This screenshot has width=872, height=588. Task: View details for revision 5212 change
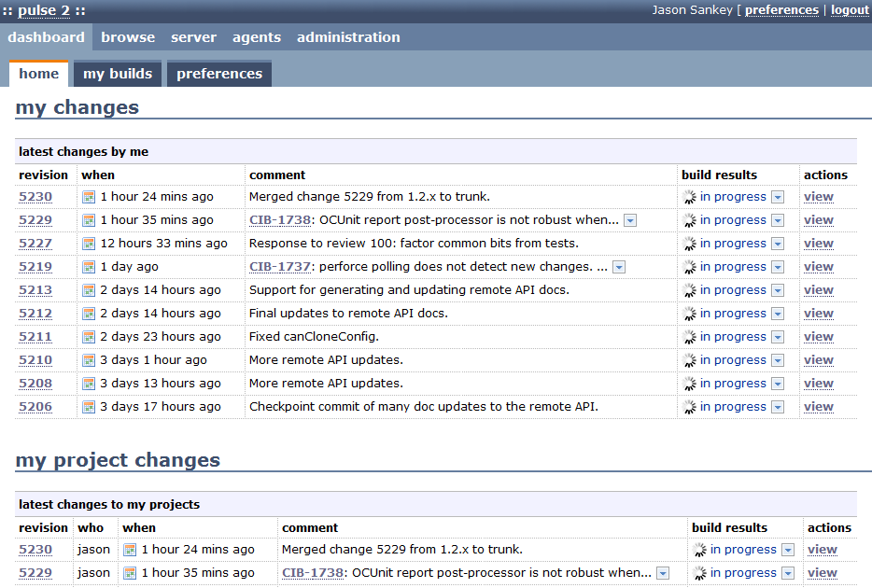click(818, 314)
